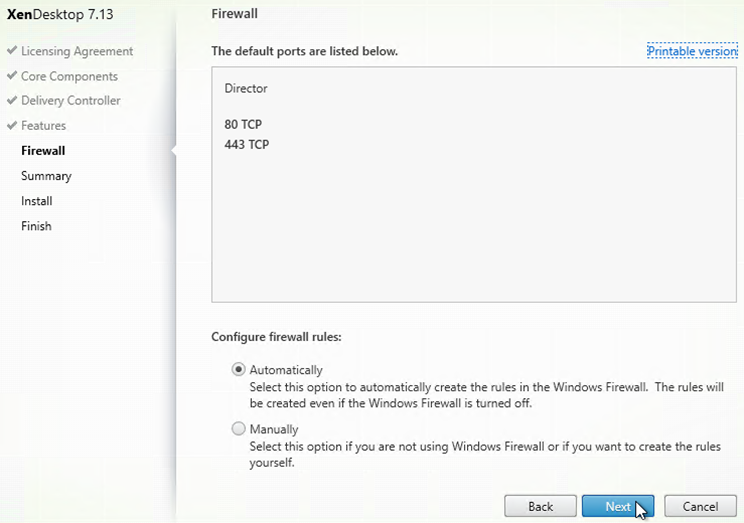Select the Finish step in sidebar
The width and height of the screenshot is (744, 523).
pos(36,226)
